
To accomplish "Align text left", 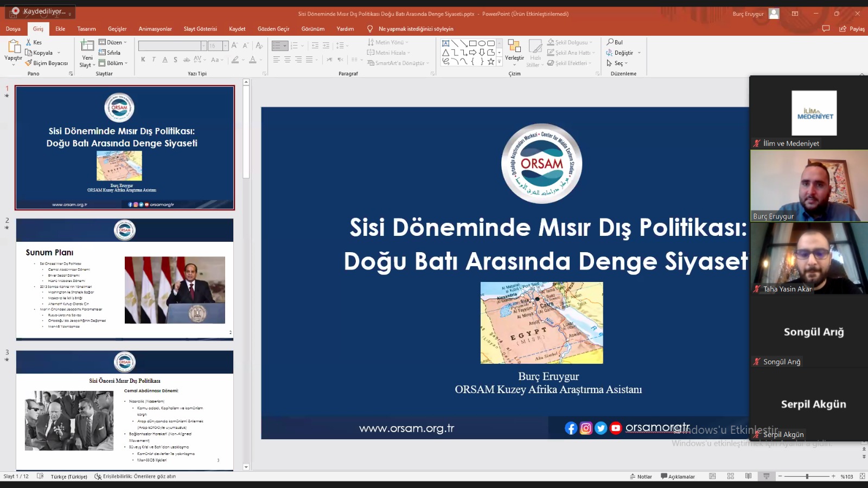I will [276, 60].
